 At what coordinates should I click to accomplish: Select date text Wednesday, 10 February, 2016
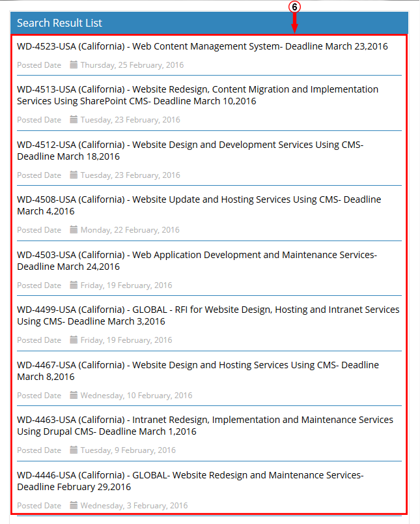tap(137, 396)
